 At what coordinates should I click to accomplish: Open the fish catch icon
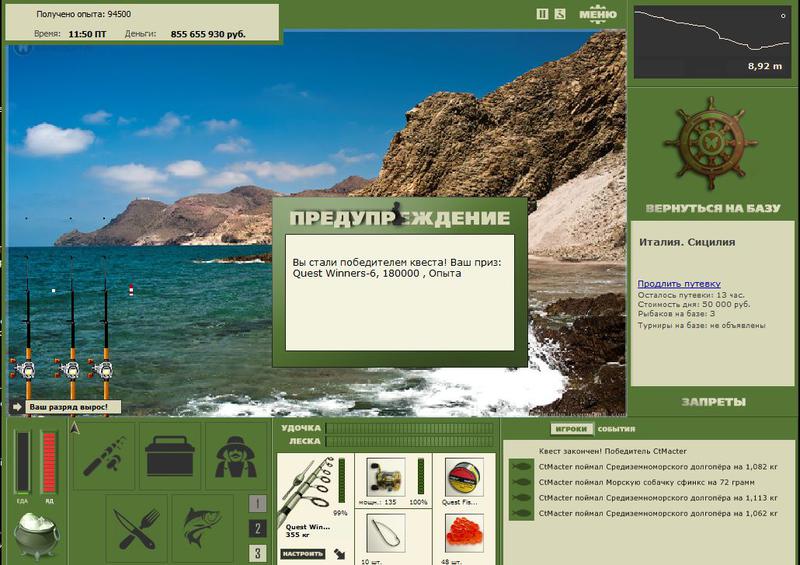pyautogui.click(x=203, y=528)
